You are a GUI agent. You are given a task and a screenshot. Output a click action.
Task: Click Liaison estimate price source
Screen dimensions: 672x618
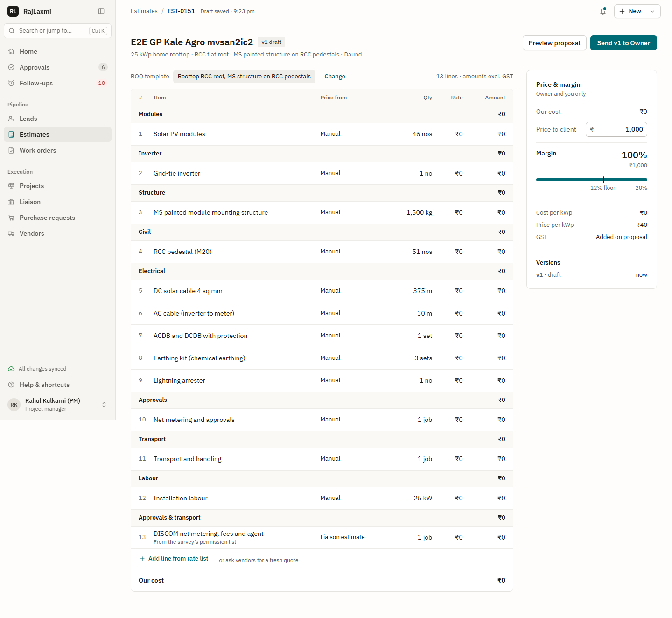click(343, 537)
